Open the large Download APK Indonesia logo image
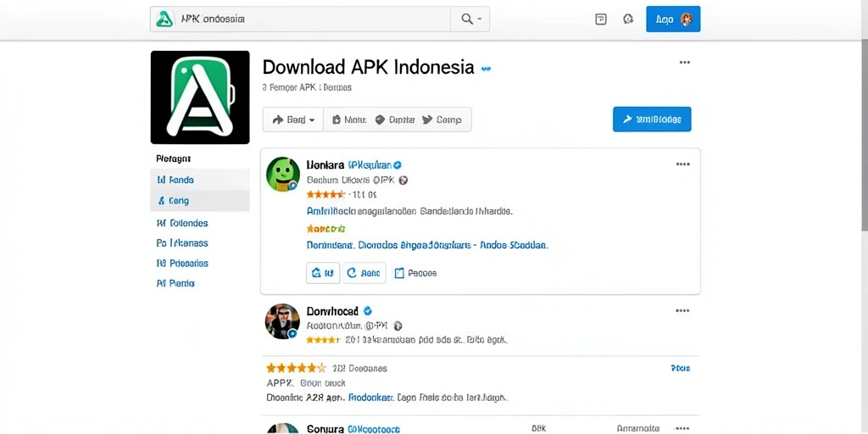The height and width of the screenshot is (434, 868). (x=200, y=97)
